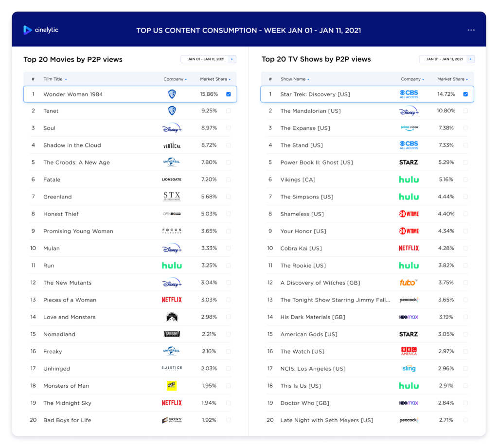
Task: Select The New Mutants film title
Action: click(67, 283)
